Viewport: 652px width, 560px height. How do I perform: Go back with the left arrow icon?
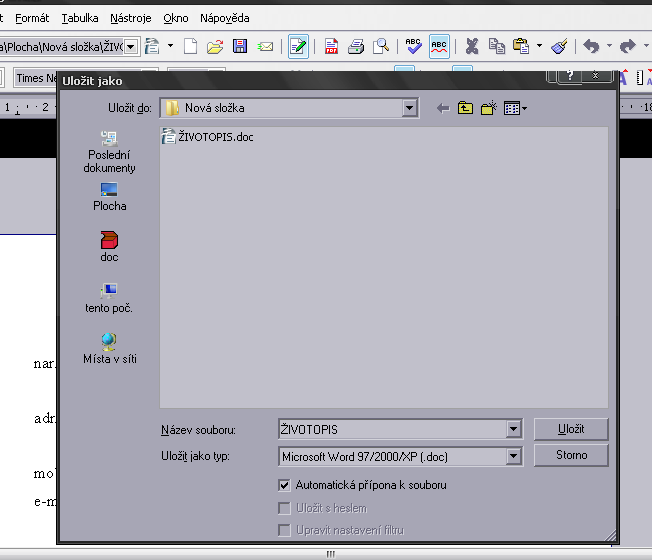click(443, 109)
